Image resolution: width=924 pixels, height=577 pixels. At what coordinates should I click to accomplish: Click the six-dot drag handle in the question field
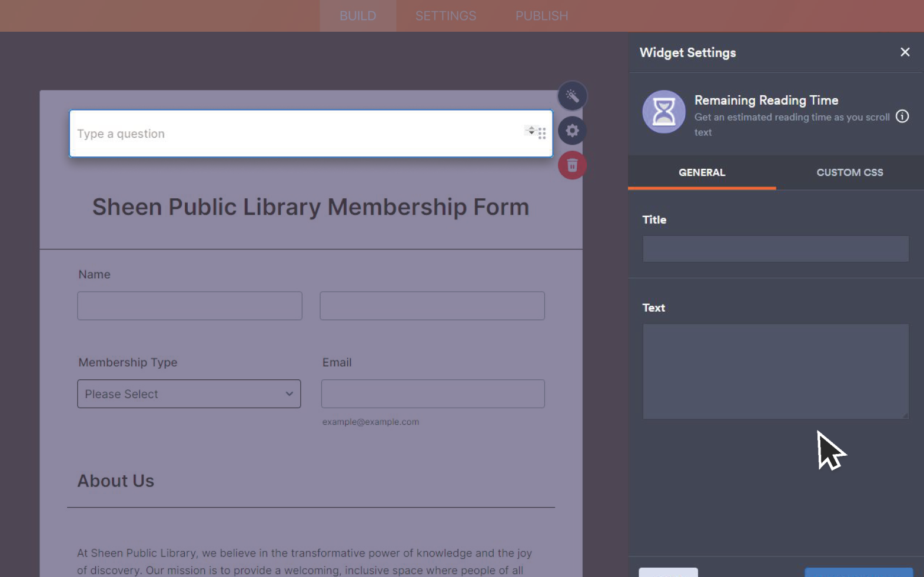click(x=542, y=134)
